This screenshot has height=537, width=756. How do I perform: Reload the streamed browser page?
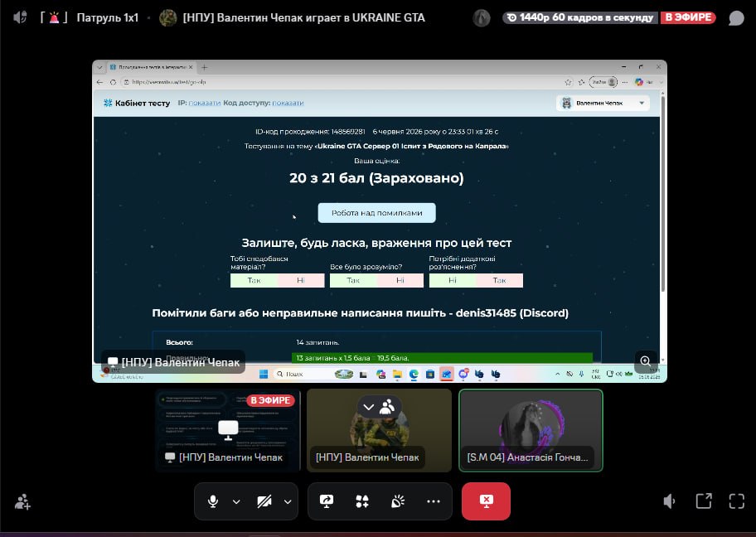tap(113, 82)
